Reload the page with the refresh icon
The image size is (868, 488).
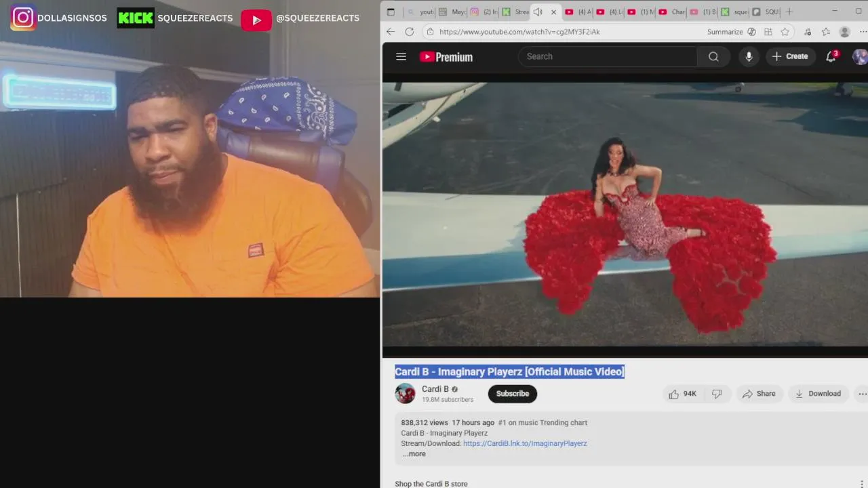point(409,32)
